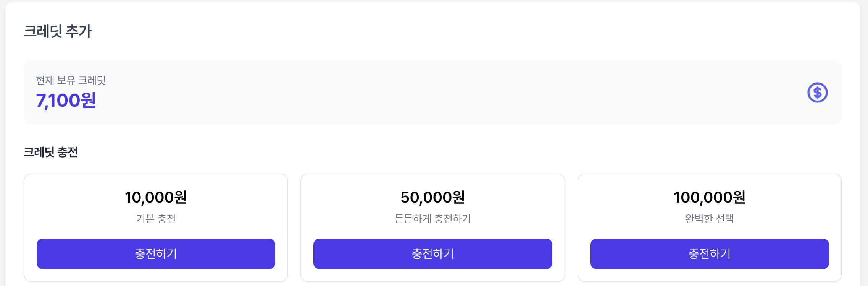This screenshot has width=868, height=286.
Task: Click empty space beside 크레딧 추가 title
Action: 458,31
